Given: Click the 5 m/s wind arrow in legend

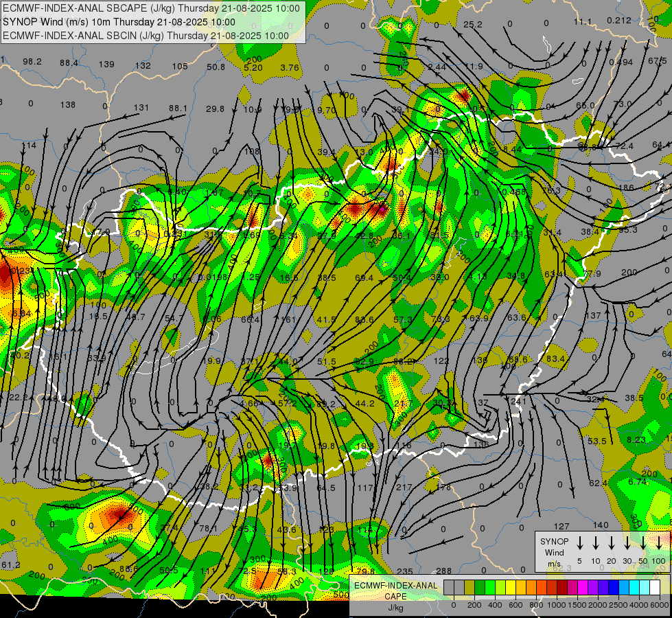Looking at the screenshot, I should [579, 542].
